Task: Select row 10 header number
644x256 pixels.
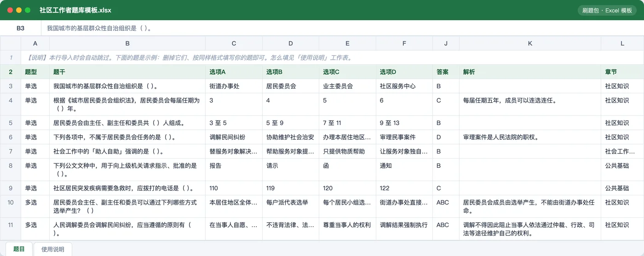Action: (11, 206)
